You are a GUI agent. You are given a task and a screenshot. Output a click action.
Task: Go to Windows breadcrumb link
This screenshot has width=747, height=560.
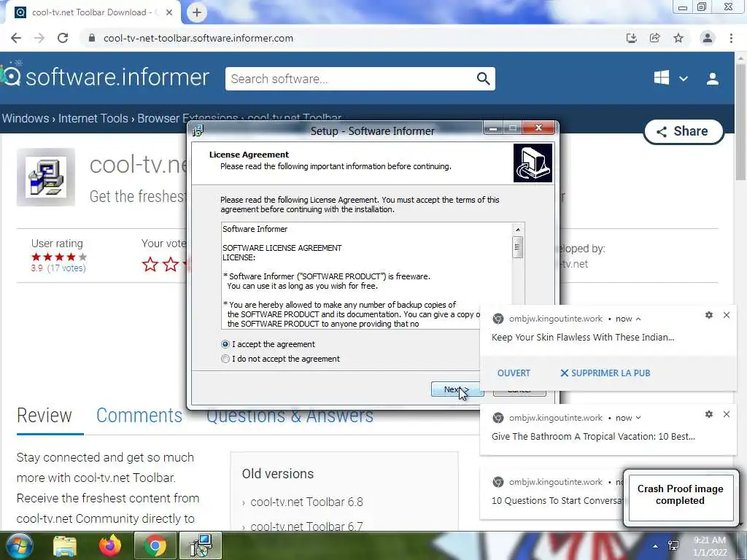coord(26,118)
